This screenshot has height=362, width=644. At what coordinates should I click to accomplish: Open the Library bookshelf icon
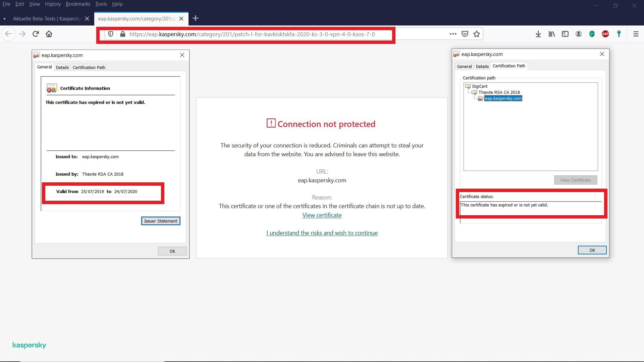(551, 34)
